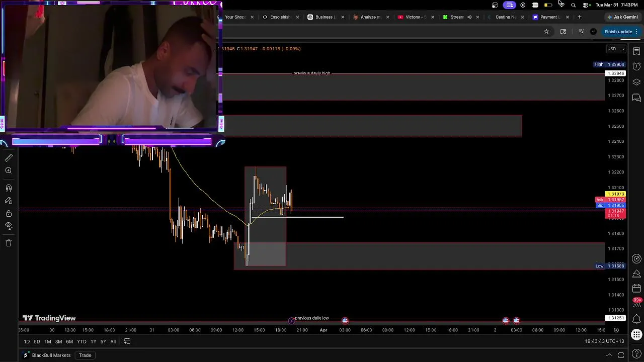
Task: Click the macOS battery status icon
Action: pos(548,5)
